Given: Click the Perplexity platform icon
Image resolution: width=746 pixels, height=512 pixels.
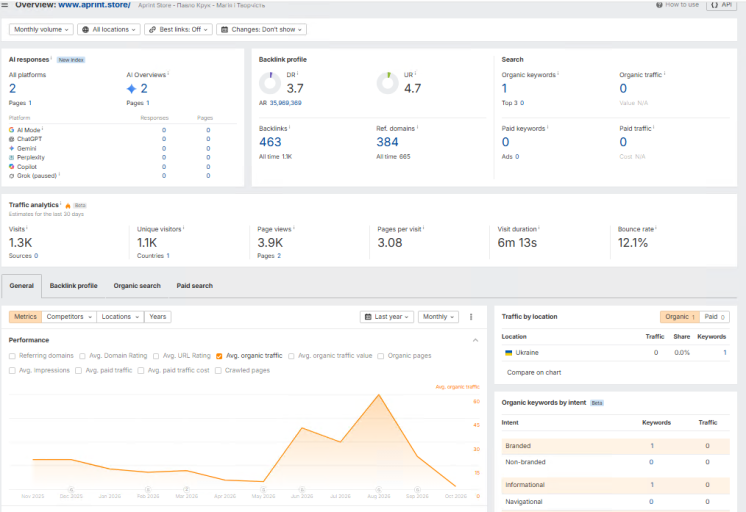Looking at the screenshot, I should pos(11,158).
